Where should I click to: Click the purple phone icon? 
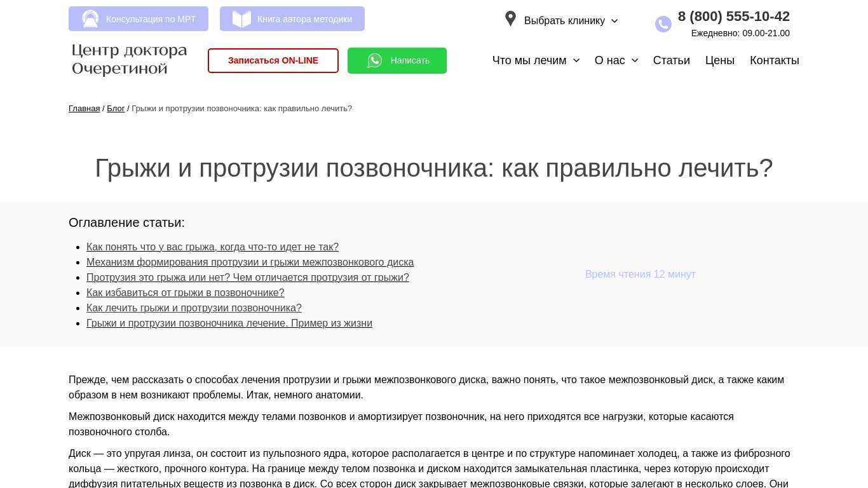pos(663,24)
